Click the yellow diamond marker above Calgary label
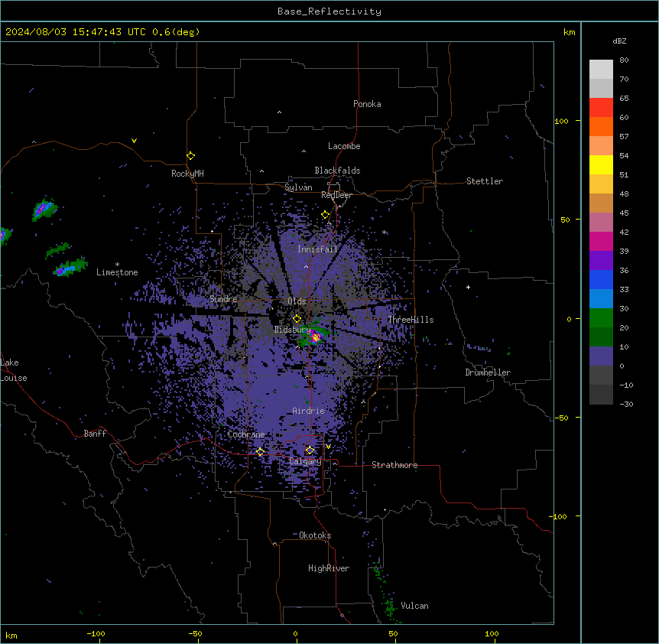The height and width of the screenshot is (644, 659). point(310,450)
